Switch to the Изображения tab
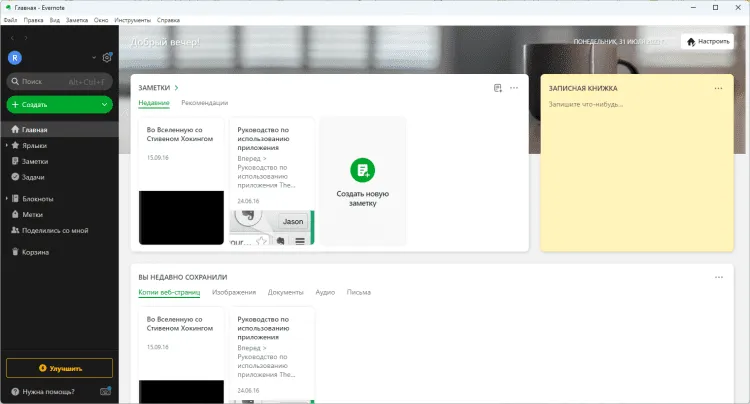This screenshot has width=750, height=404. [234, 292]
